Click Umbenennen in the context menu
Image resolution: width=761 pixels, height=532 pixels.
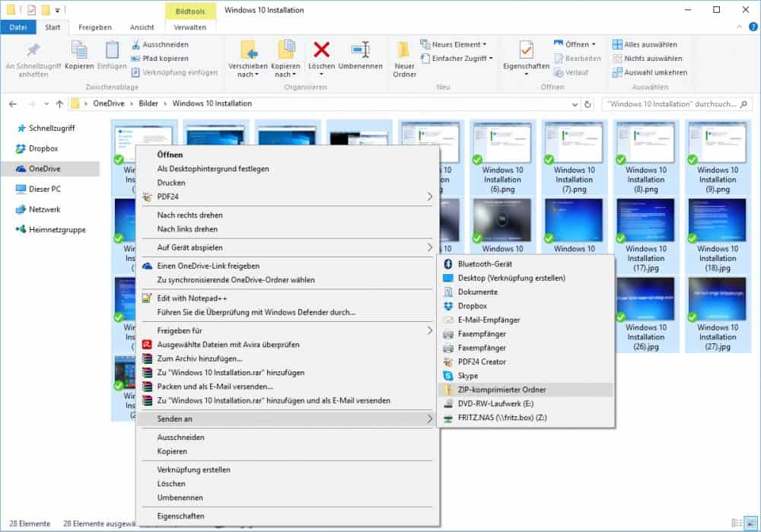[x=288, y=498]
